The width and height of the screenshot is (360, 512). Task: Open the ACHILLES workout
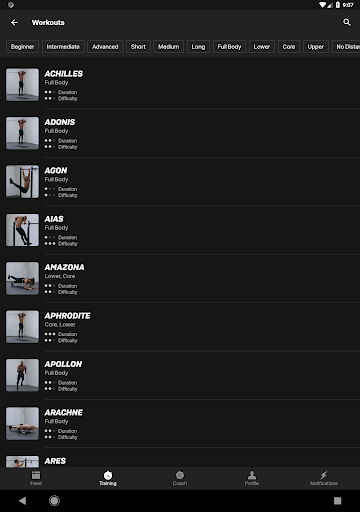(180, 85)
